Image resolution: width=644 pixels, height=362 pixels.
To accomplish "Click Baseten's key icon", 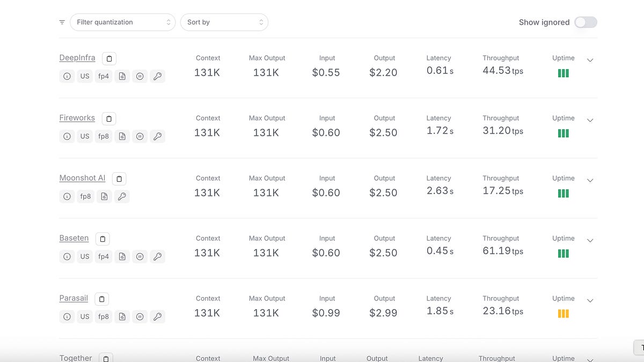I will click(x=157, y=256).
